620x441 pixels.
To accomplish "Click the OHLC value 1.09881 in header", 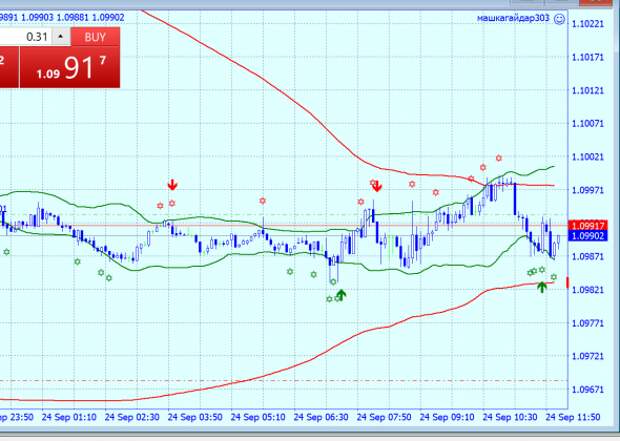I will click(x=72, y=18).
